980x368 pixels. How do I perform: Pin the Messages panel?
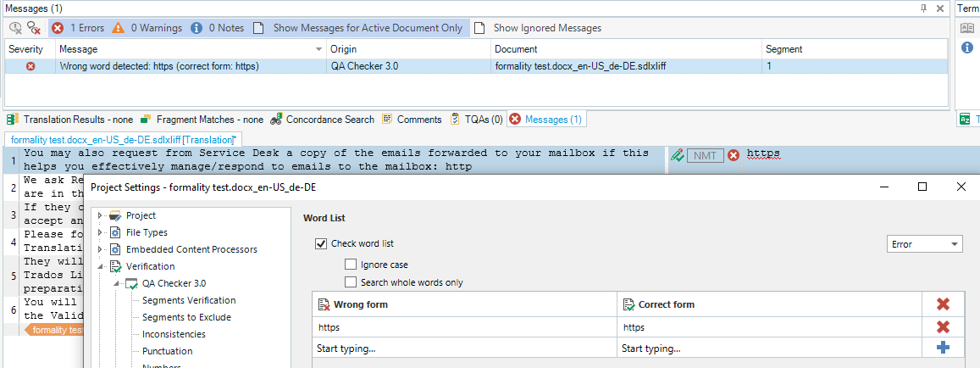point(924,8)
